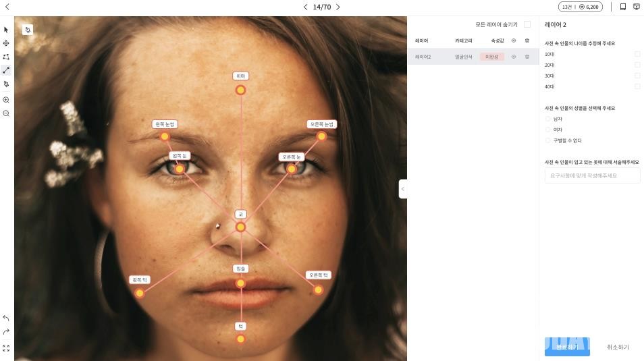
Task: Select the arrow pointer tool
Action: click(x=6, y=30)
